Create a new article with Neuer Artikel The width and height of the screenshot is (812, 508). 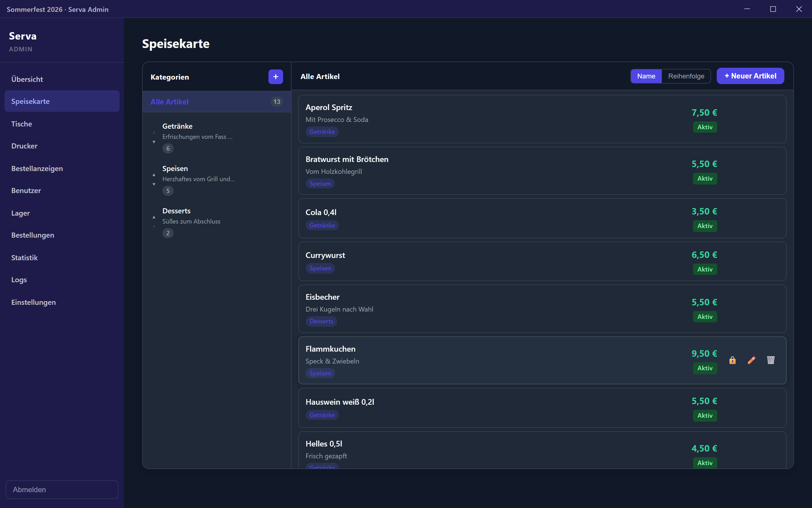(x=750, y=76)
